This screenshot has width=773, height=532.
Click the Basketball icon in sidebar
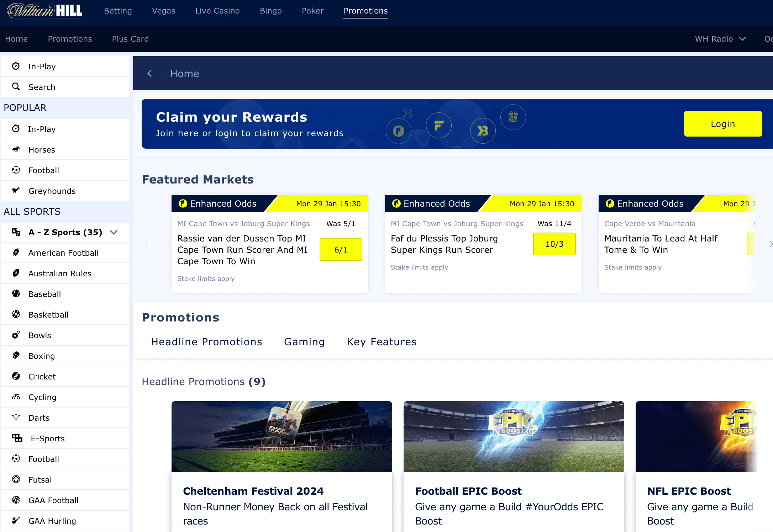coord(16,314)
